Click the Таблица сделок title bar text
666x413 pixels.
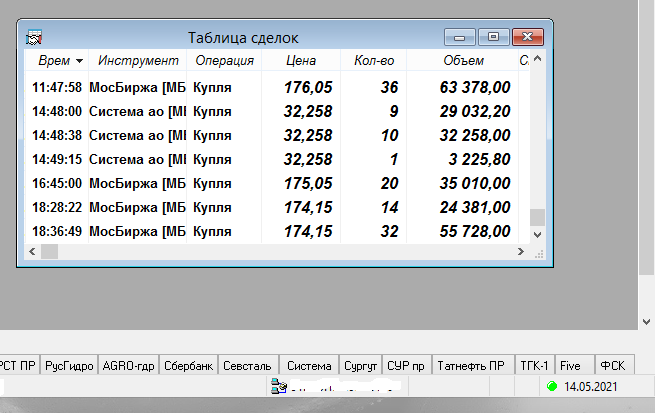click(243, 38)
